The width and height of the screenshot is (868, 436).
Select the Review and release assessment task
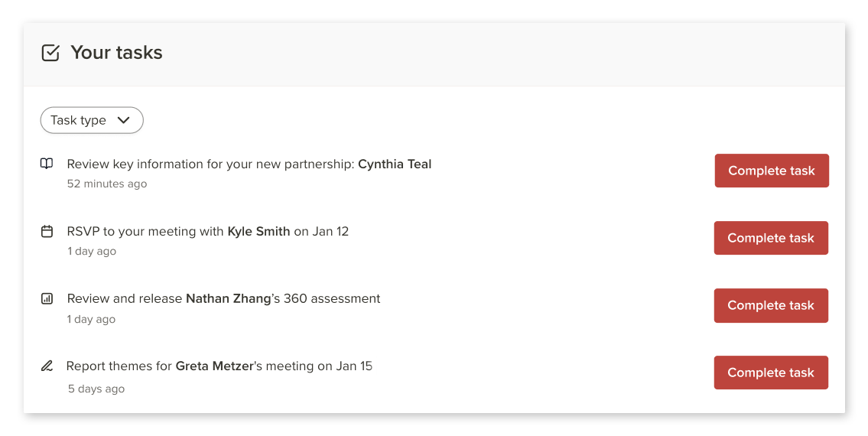tap(223, 298)
